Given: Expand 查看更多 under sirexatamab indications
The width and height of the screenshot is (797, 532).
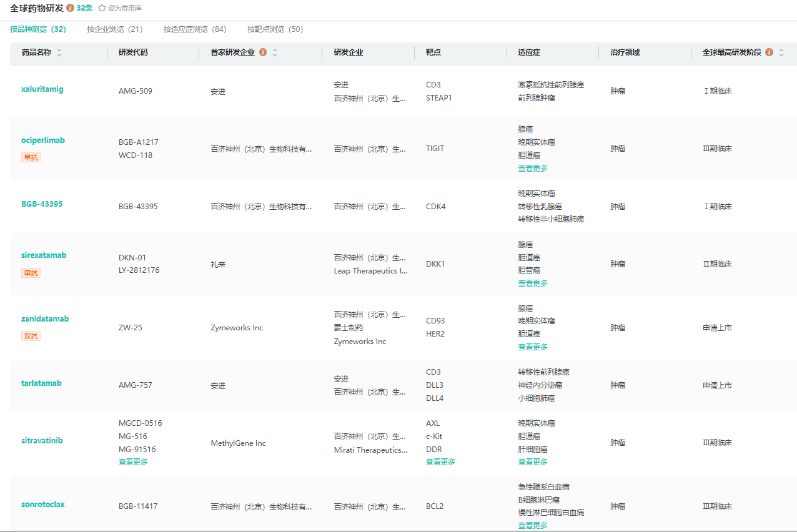Looking at the screenshot, I should (533, 283).
